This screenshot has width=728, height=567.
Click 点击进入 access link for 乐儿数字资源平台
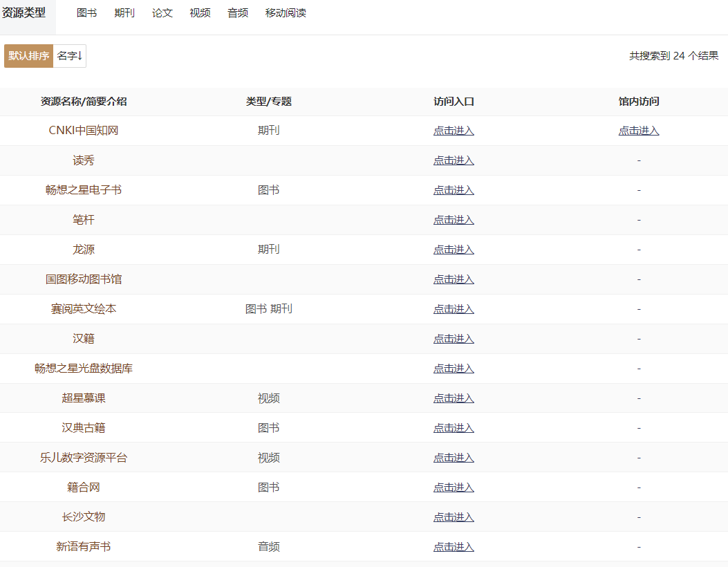tap(454, 458)
